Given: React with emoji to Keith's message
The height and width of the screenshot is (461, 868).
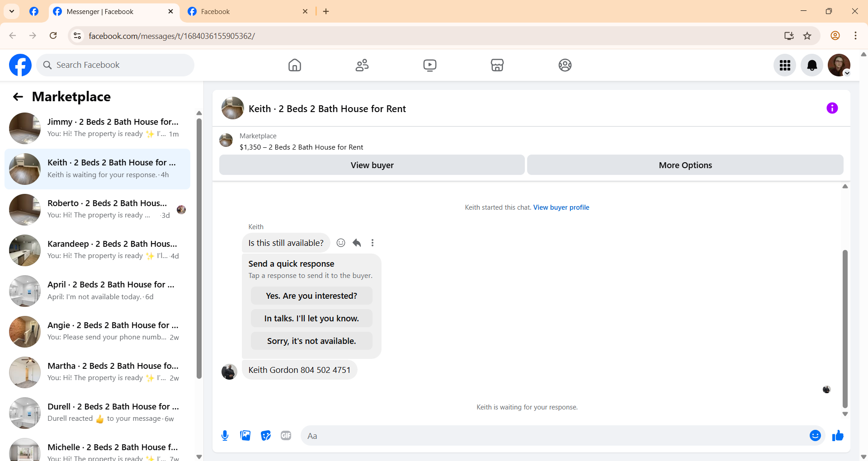Looking at the screenshot, I should tap(341, 243).
